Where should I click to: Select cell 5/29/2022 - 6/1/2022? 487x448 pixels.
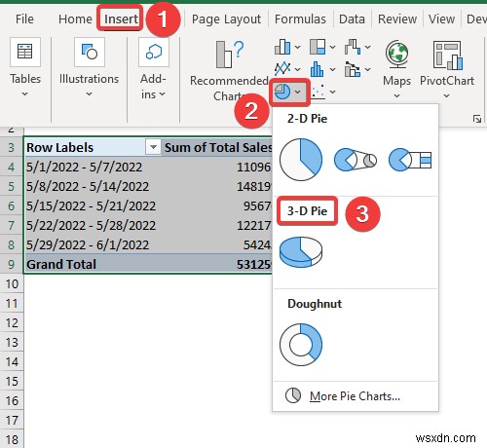tap(93, 244)
